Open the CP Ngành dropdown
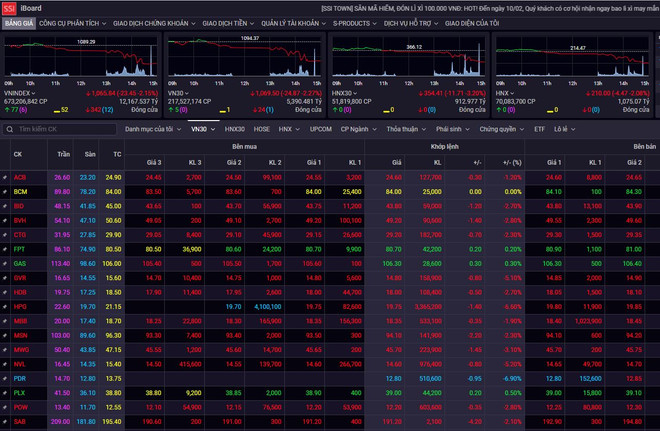The image size is (660, 431). [358, 129]
